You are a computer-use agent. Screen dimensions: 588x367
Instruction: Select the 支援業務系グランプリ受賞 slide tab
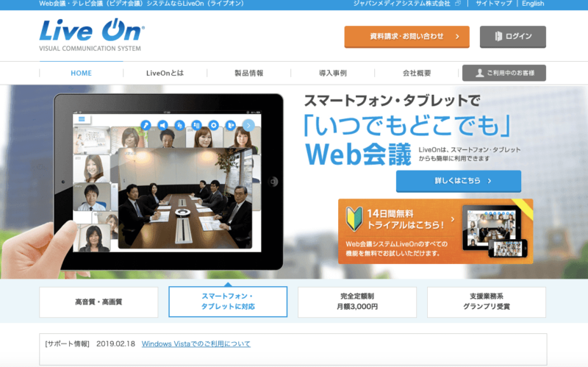(487, 302)
